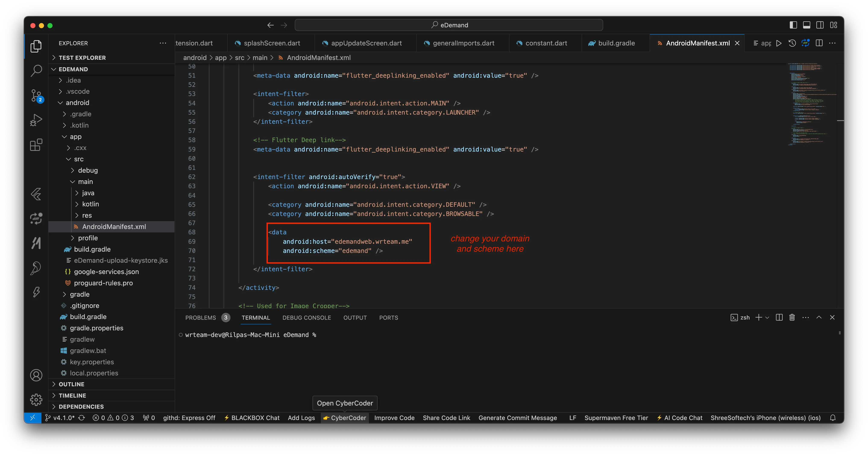Image resolution: width=868 pixels, height=455 pixels.
Task: Open the Flutter sidebar icon
Action: click(36, 194)
